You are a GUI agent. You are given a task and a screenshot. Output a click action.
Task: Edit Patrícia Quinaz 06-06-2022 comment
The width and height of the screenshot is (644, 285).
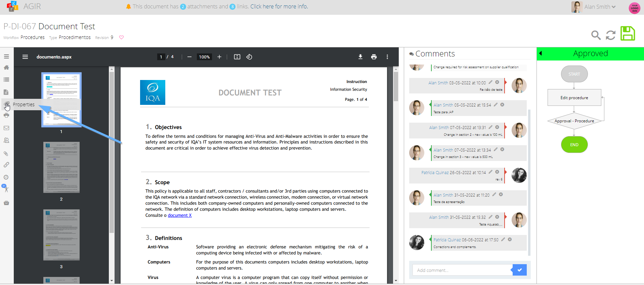(503, 240)
